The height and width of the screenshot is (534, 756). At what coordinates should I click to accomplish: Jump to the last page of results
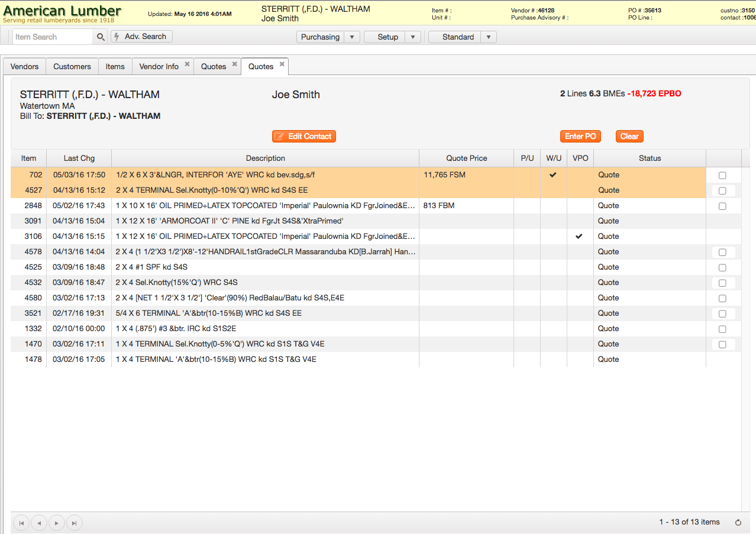tap(75, 523)
